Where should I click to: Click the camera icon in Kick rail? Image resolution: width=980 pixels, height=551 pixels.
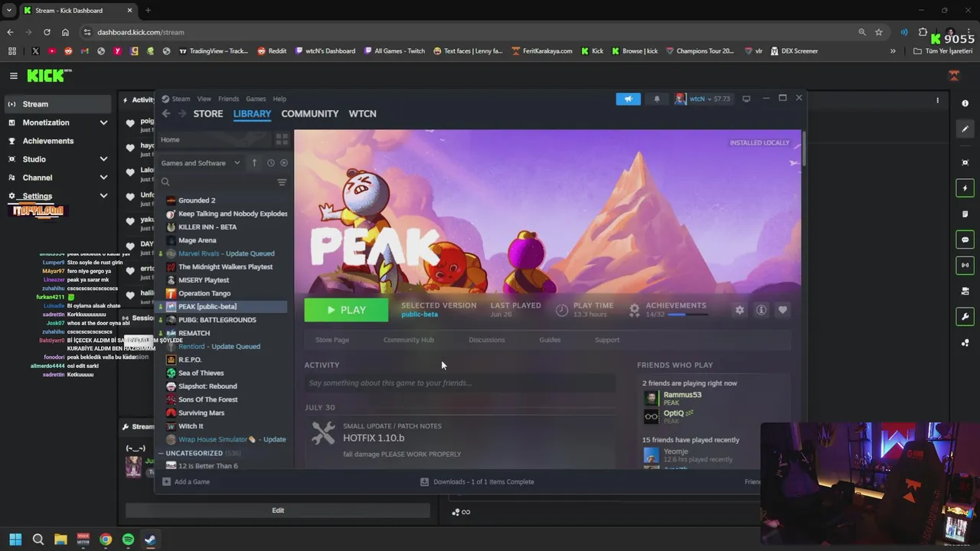tap(965, 291)
